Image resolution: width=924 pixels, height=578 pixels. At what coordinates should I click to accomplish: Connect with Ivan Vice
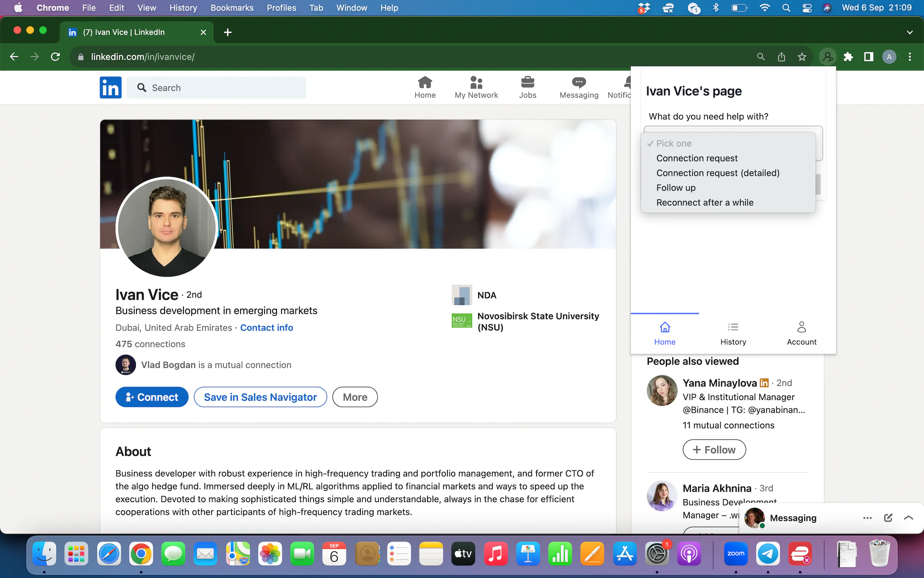151,397
